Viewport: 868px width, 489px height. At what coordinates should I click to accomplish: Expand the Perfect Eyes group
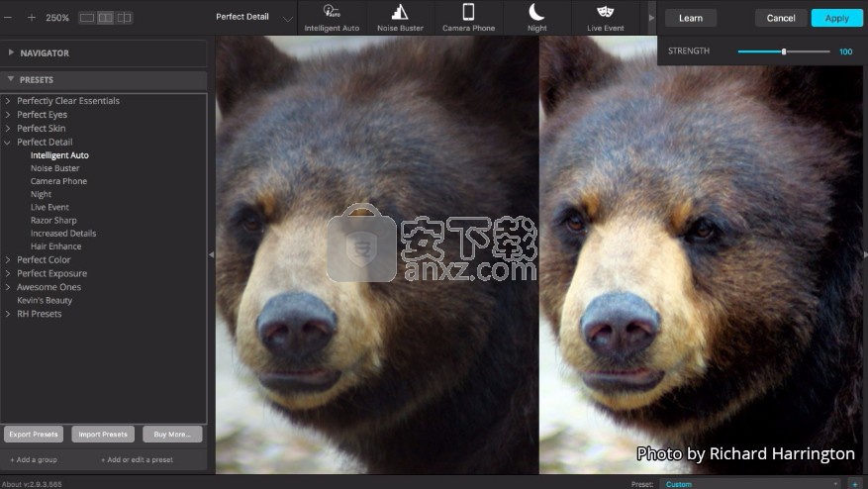(x=8, y=115)
